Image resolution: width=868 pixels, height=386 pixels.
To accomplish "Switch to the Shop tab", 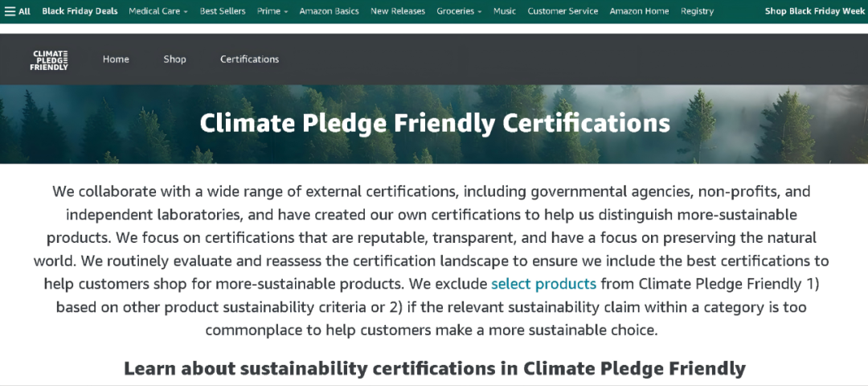I will coord(174,60).
